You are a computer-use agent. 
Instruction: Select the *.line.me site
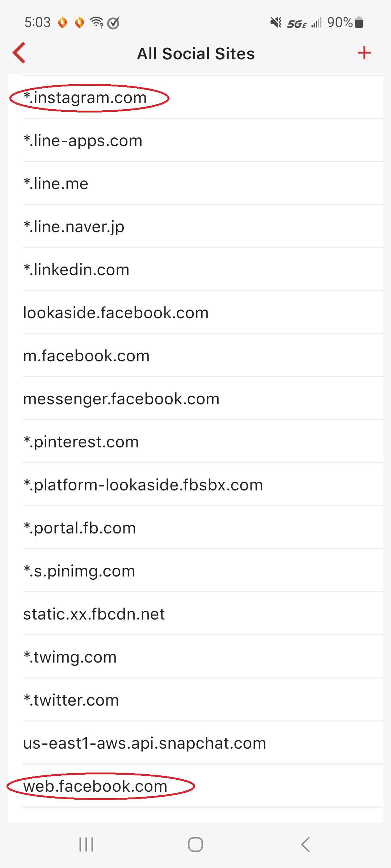click(56, 184)
